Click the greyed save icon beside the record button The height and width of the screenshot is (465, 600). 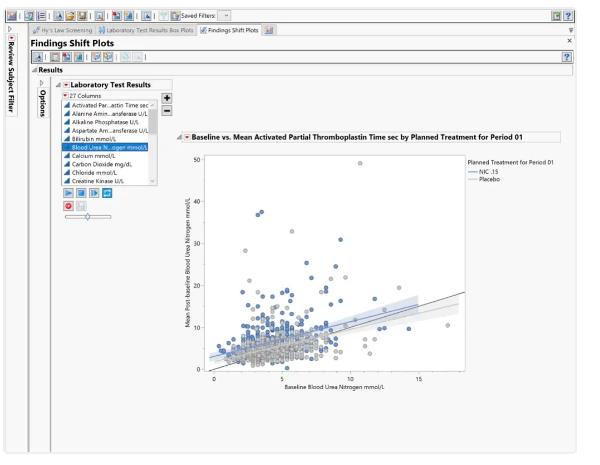[81, 206]
